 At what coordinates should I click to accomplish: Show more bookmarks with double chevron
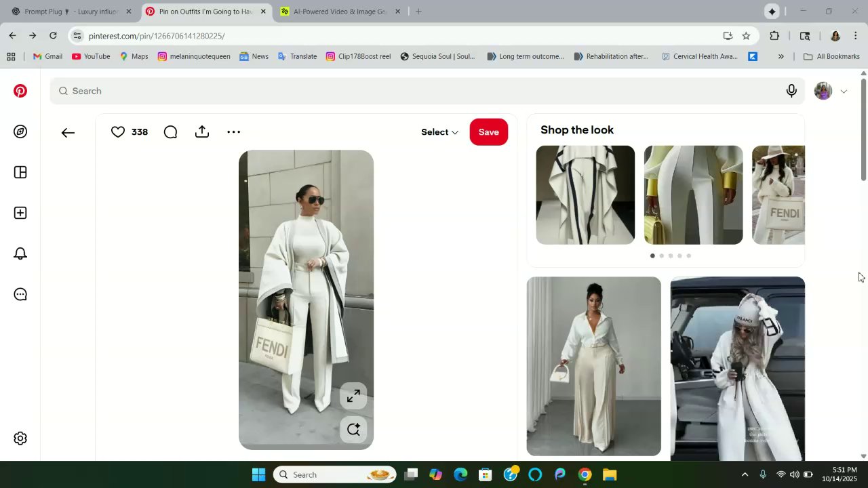pos(781,57)
